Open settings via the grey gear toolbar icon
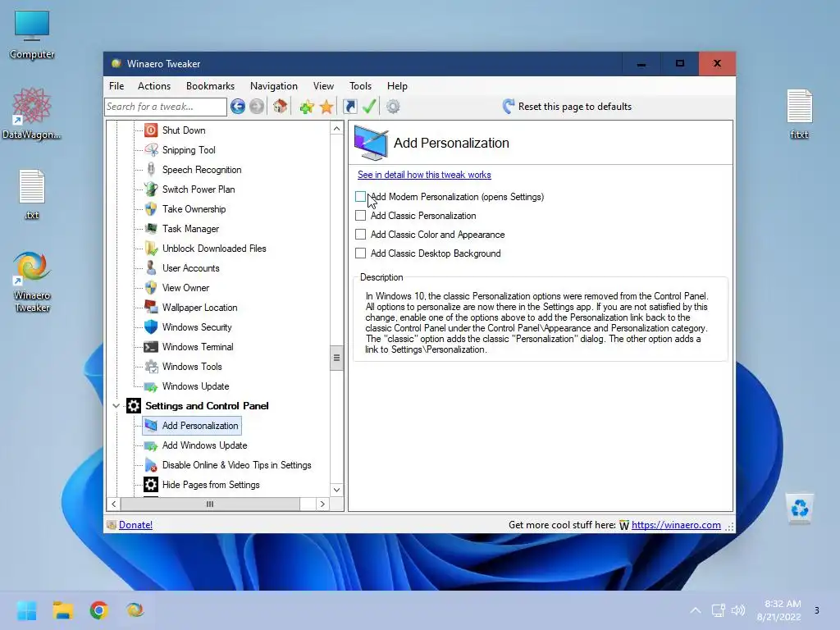This screenshot has width=840, height=630. 393,107
